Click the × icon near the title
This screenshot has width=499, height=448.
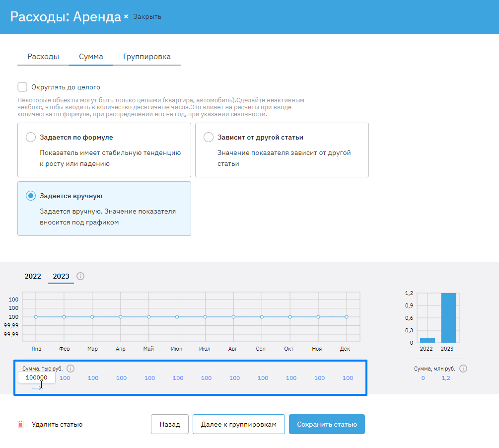pyautogui.click(x=126, y=16)
